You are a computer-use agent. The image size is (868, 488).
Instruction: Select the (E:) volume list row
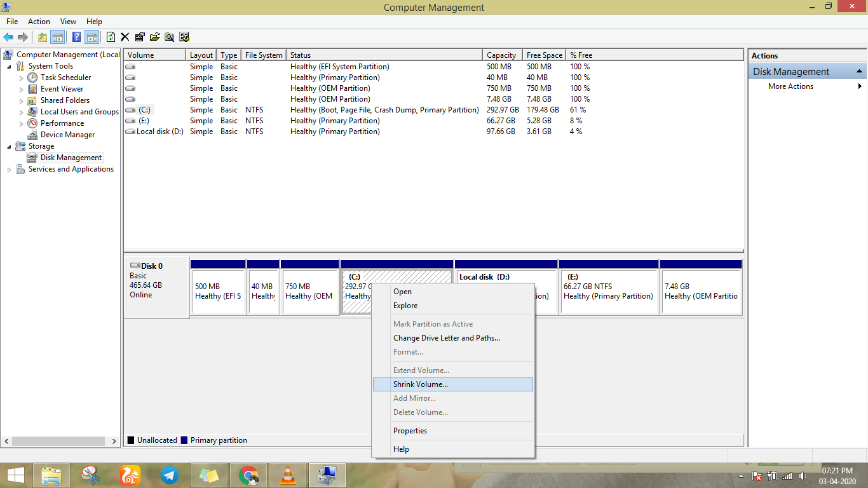point(433,121)
